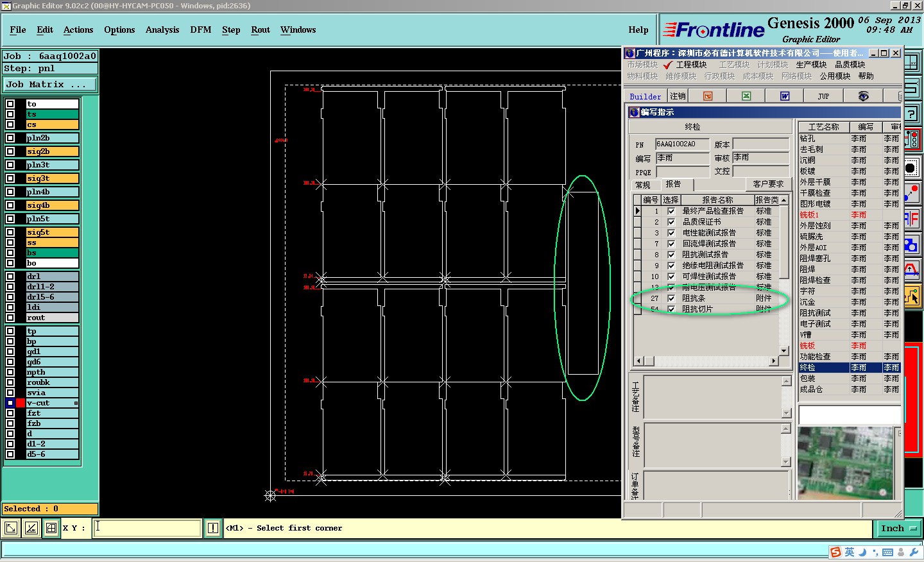Click the red color swatch of v-cut layer
924x562 pixels.
[21, 403]
